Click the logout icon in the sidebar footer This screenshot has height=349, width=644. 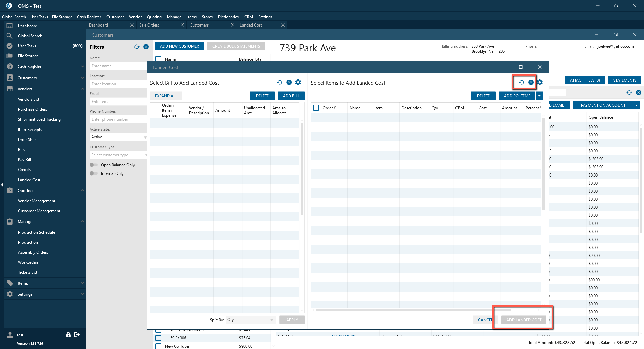click(77, 335)
